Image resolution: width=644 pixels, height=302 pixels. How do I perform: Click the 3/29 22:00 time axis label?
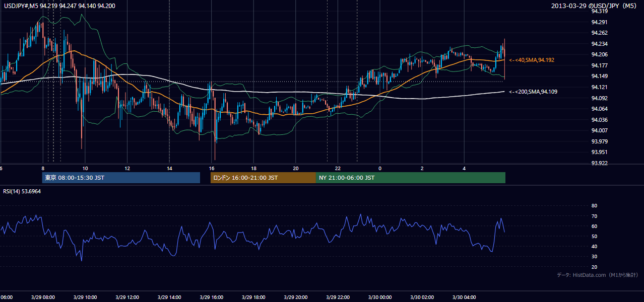pos(338,297)
